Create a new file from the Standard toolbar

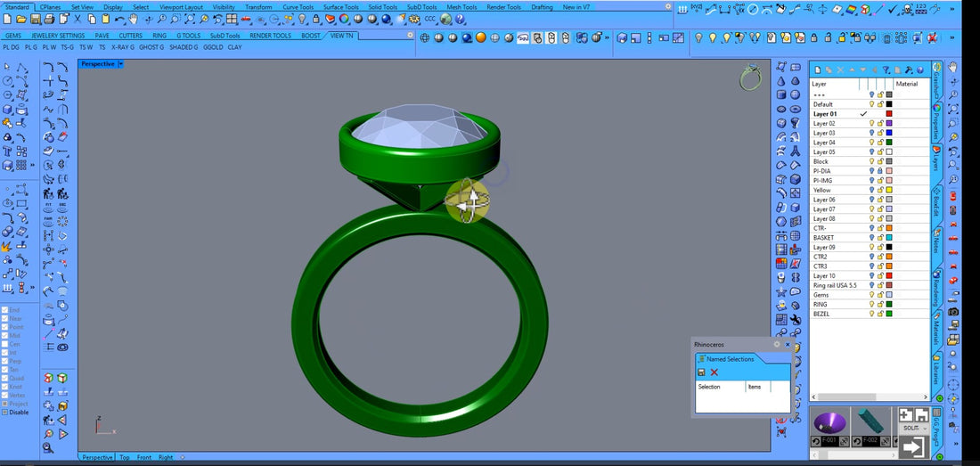tap(7, 19)
